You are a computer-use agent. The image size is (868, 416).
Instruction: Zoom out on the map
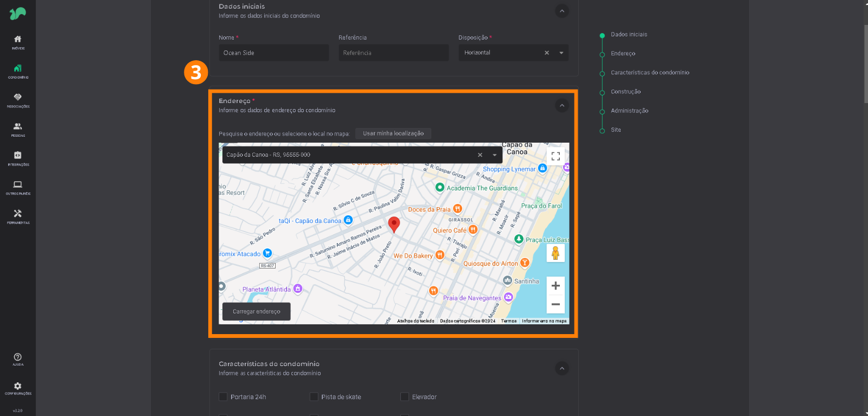pyautogui.click(x=556, y=304)
